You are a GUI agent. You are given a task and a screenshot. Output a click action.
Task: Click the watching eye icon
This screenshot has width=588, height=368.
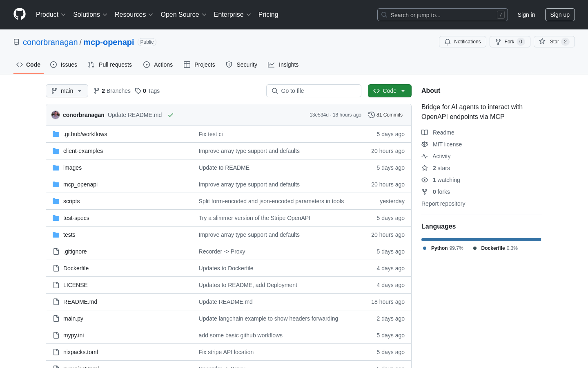click(425, 180)
